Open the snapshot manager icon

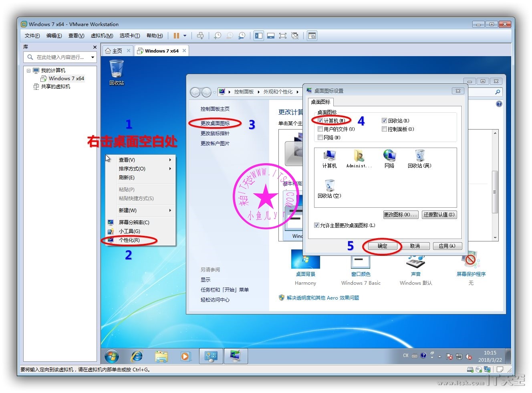point(242,36)
